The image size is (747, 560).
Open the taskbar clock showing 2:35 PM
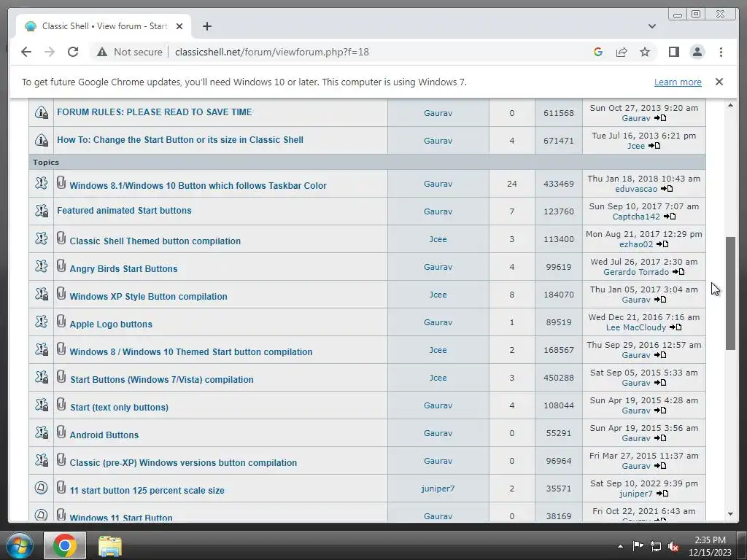tap(710, 546)
